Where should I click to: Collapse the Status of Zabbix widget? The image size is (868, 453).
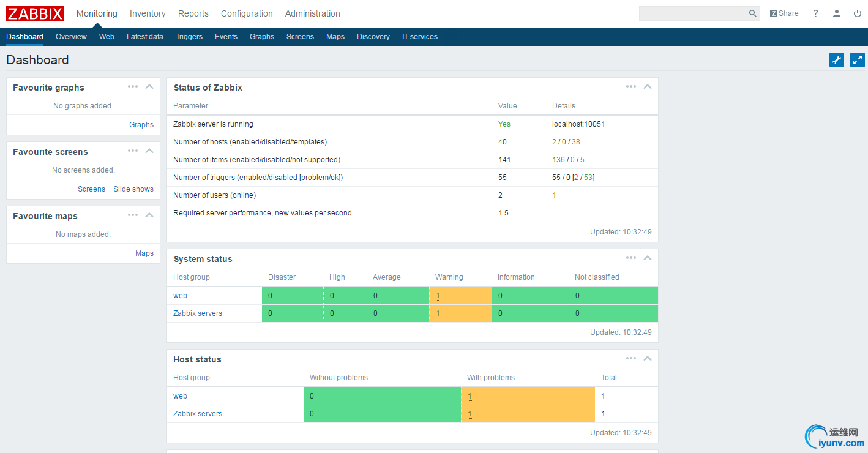click(x=647, y=86)
